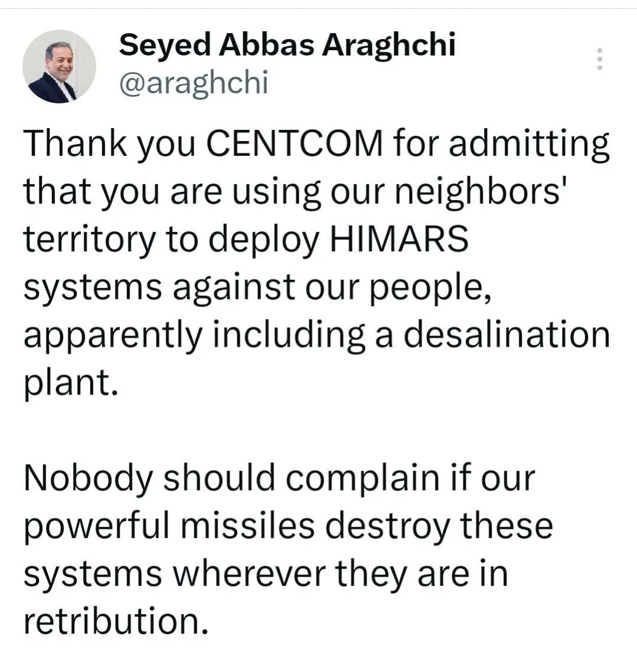Select the word desalination in the tweet
Image resolution: width=637 pixels, height=672 pixels.
pos(507,335)
